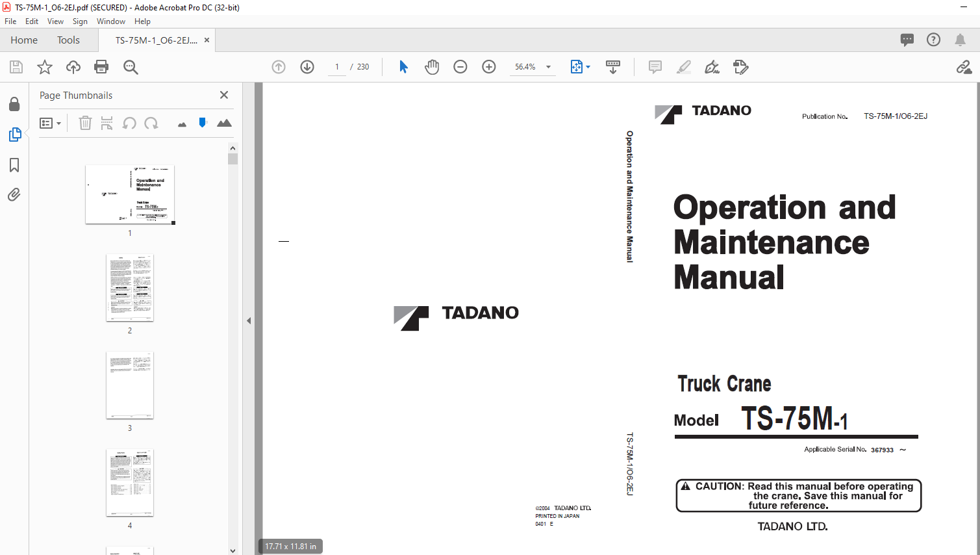Open the thumbnails options menu dropdown

(51, 123)
